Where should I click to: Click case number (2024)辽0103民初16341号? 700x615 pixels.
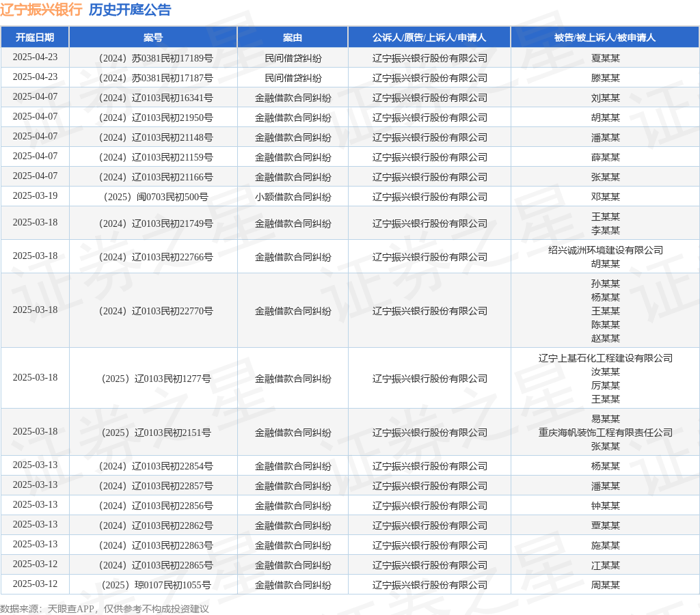click(156, 98)
